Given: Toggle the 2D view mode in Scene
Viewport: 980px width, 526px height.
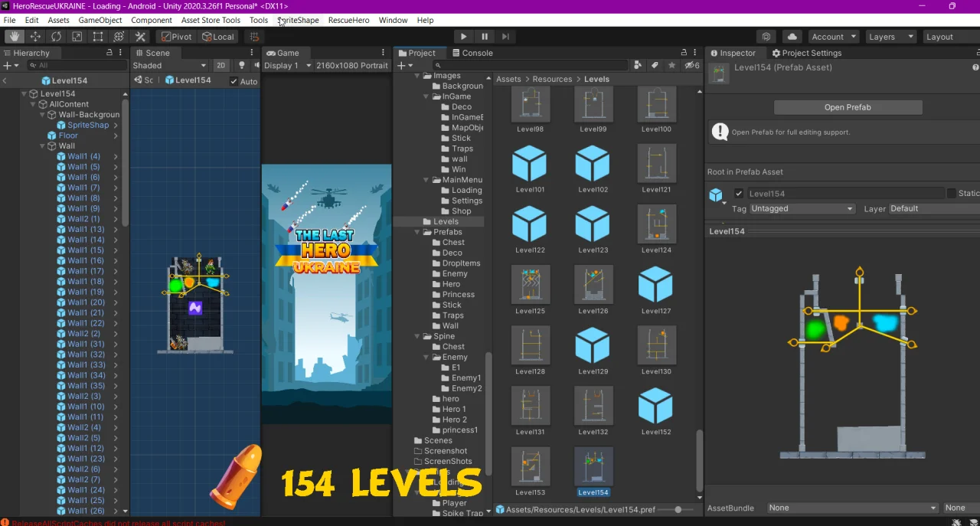Looking at the screenshot, I should pyautogui.click(x=220, y=66).
